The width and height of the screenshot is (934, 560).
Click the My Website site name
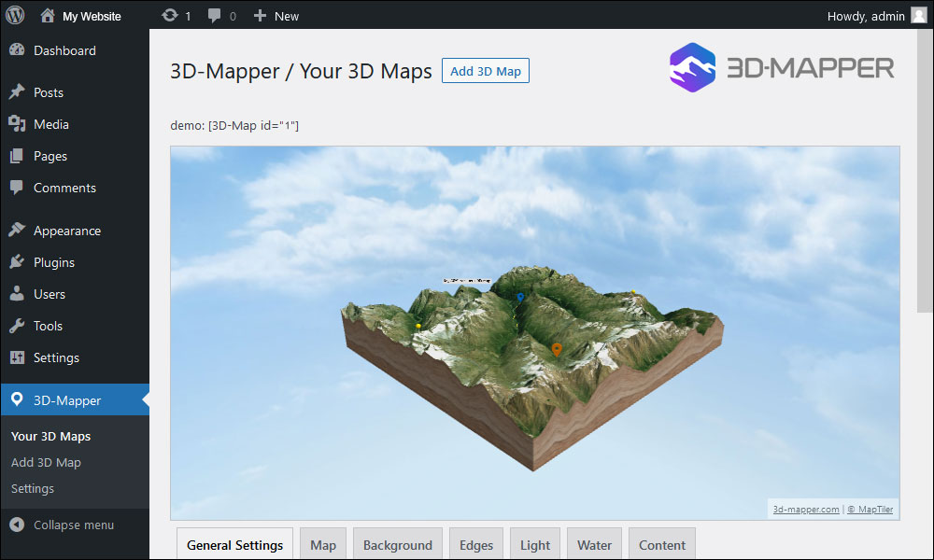[x=92, y=16]
